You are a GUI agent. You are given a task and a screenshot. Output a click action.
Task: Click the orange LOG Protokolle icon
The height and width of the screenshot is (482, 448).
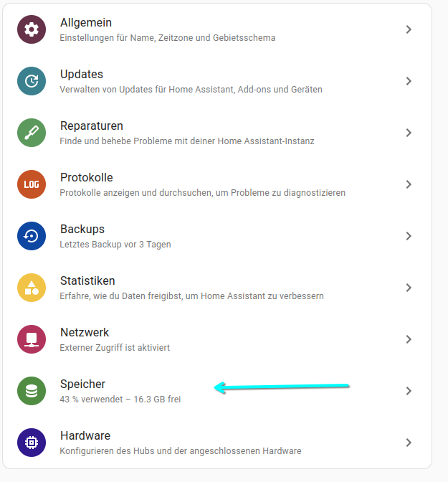tap(32, 184)
